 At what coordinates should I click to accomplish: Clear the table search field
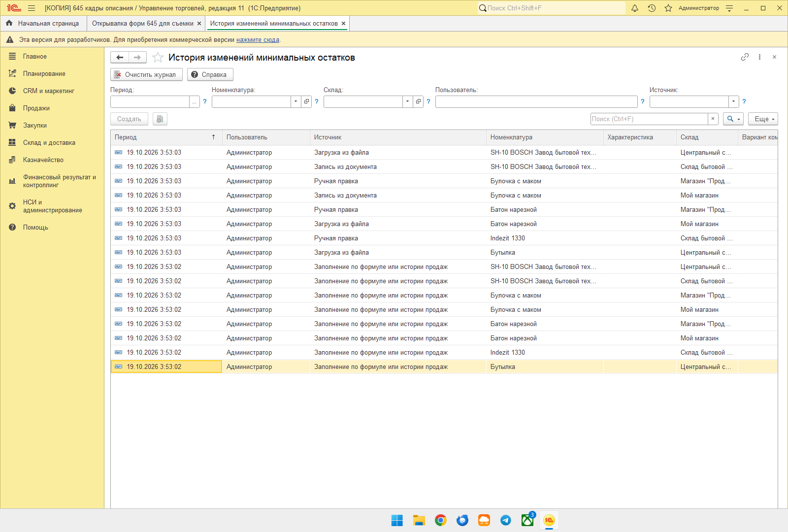pos(713,119)
